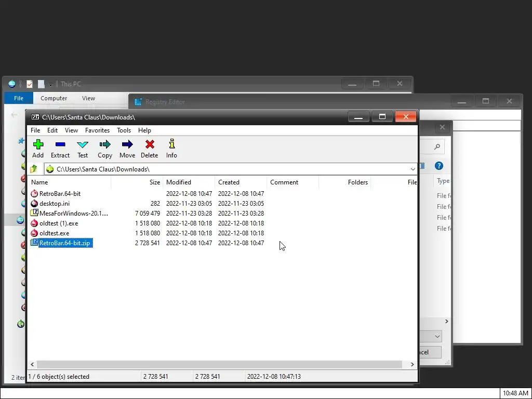Select the RetroBar.64-bit.zip archive icon
The height and width of the screenshot is (399, 532).
click(34, 243)
